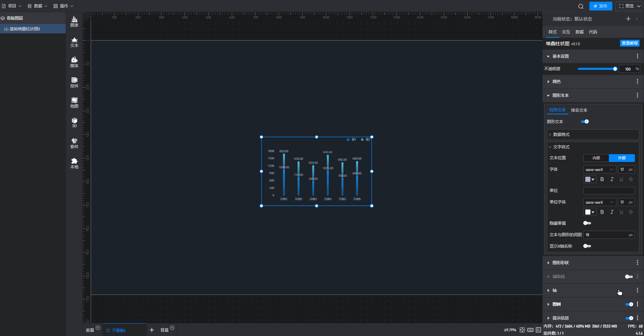Add a new sub-board with the plus icon

[152, 330]
